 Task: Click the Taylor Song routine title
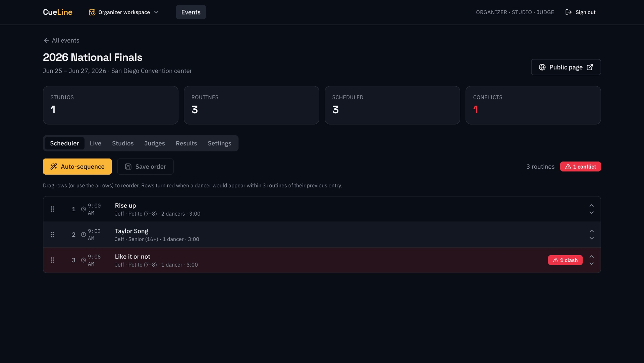(131, 231)
